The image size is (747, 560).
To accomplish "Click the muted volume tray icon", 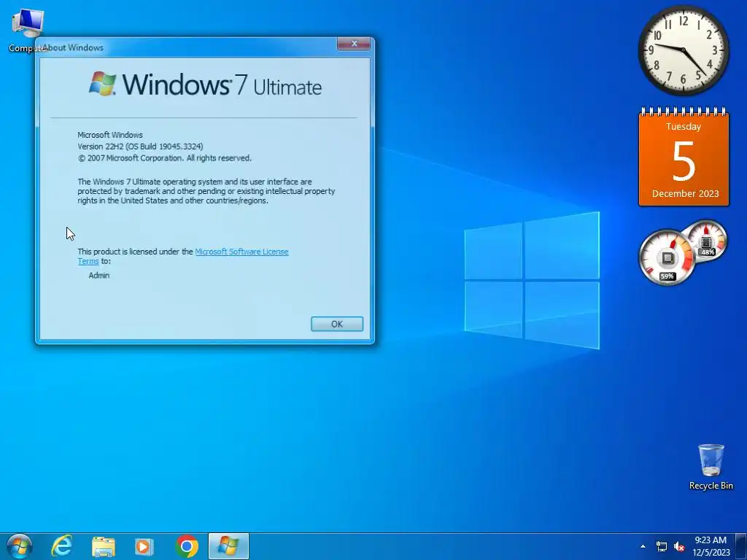I will (679, 547).
